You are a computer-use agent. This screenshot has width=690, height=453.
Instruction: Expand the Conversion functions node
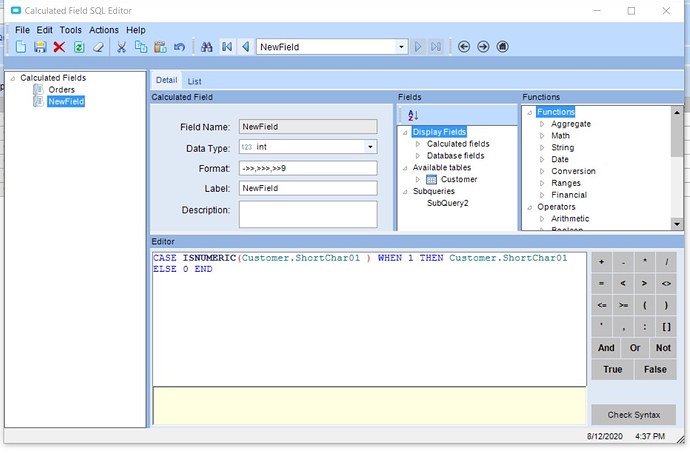coord(542,172)
